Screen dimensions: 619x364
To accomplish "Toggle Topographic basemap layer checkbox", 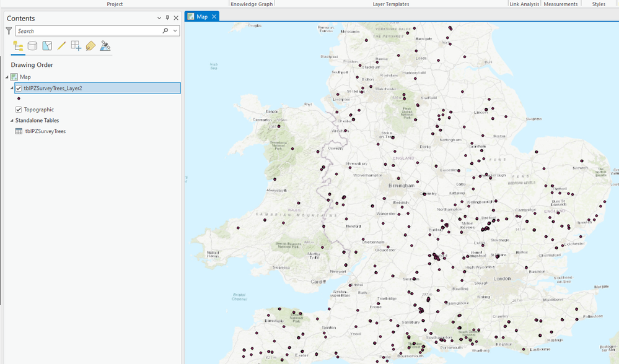I will click(19, 110).
